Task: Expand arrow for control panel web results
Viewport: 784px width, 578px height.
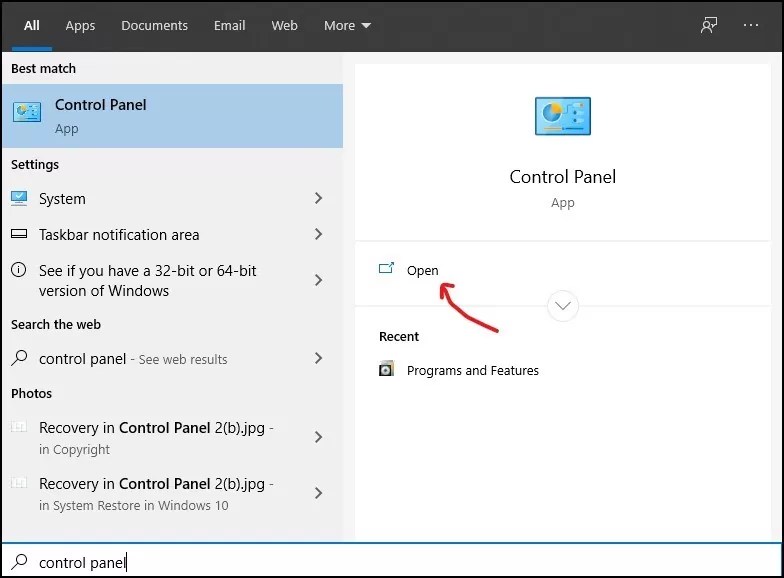Action: (x=318, y=358)
